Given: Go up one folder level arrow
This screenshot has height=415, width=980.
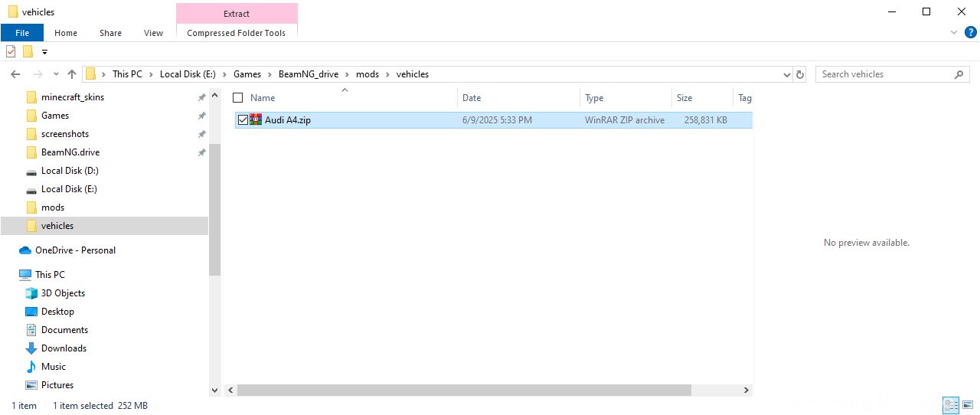Looking at the screenshot, I should [x=72, y=74].
